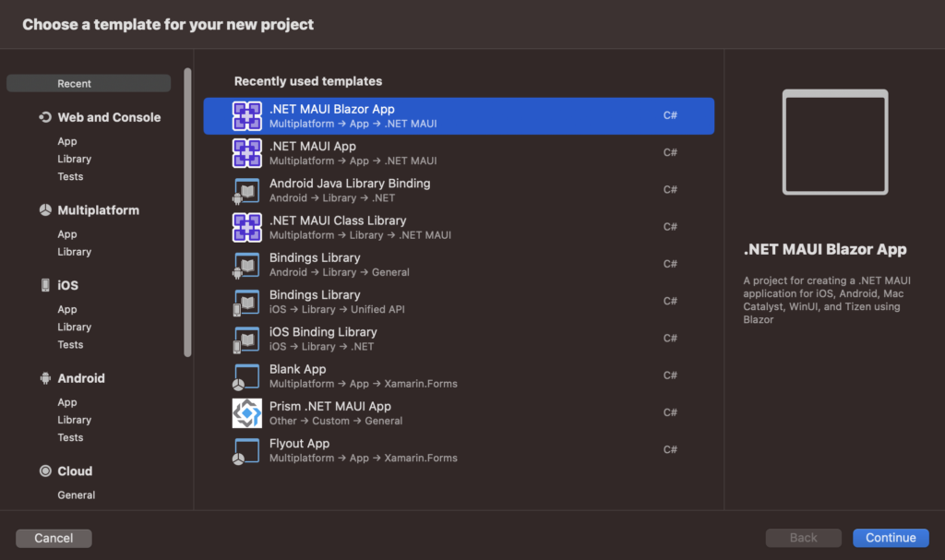The height and width of the screenshot is (560, 945).
Task: Click the Flyout App template icon
Action: [x=246, y=450]
